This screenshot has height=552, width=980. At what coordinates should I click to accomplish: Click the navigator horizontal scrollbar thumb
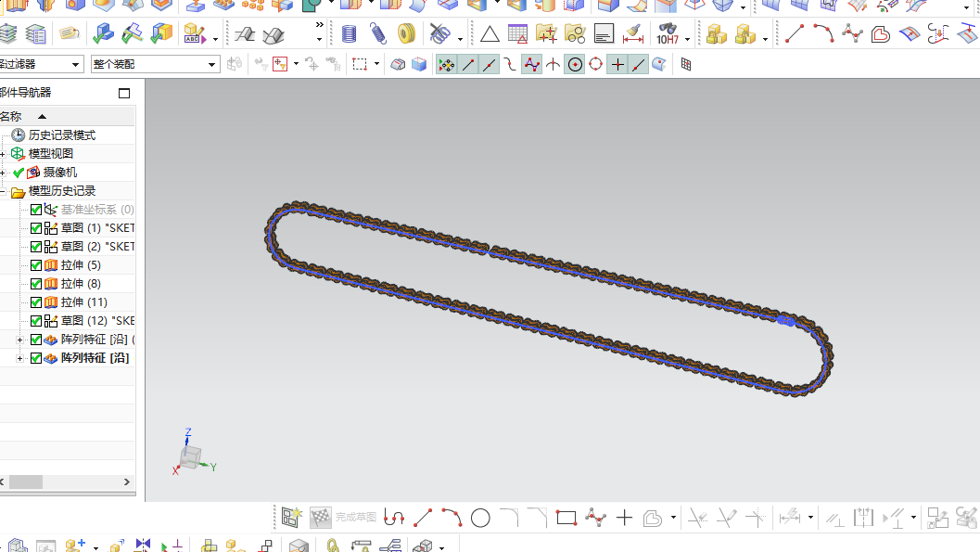click(26, 482)
